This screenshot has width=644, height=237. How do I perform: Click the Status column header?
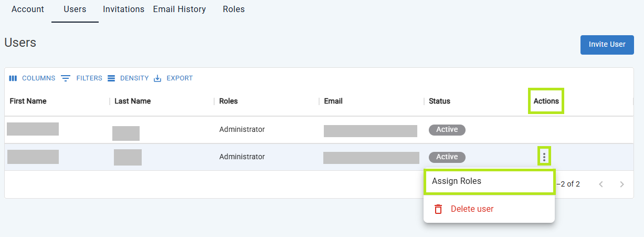(439, 101)
